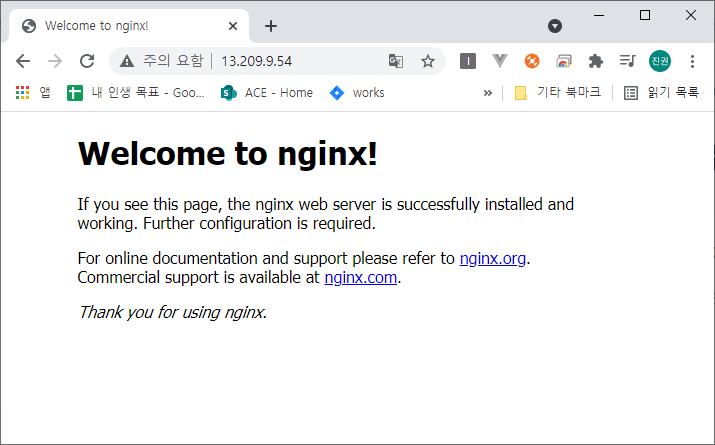Reload the page with refresh icon

[87, 61]
